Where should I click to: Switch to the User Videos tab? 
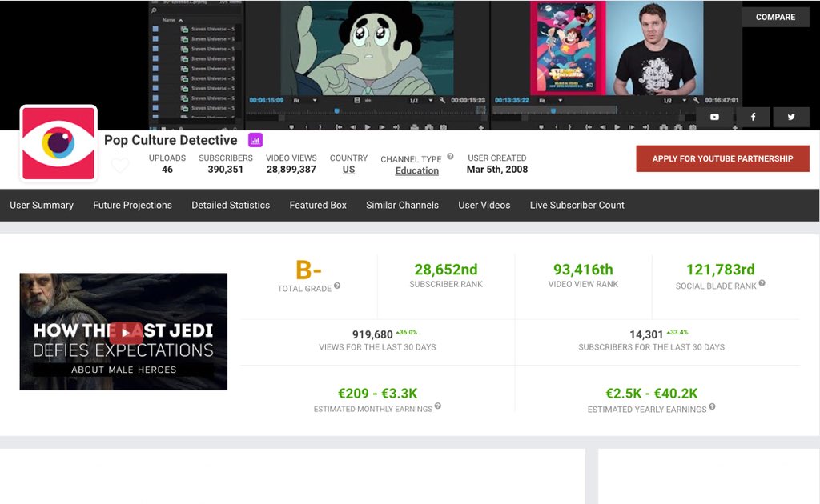point(484,206)
